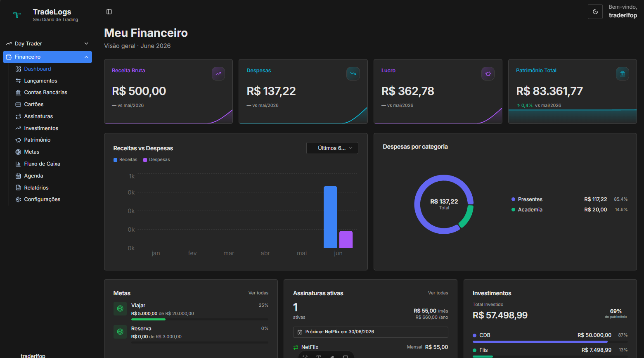Click the Reserva goal progress bar

[200, 342]
